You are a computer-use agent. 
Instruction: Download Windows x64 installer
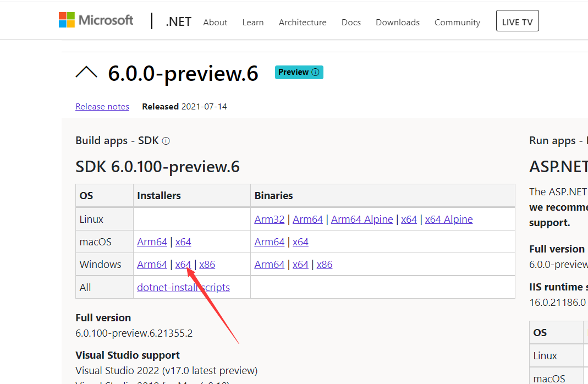(183, 265)
